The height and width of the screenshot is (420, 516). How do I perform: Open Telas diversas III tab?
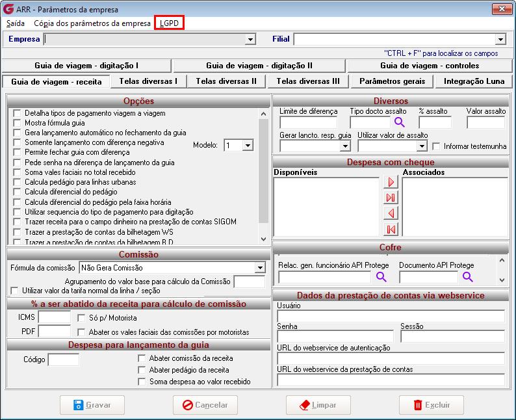[x=308, y=81]
